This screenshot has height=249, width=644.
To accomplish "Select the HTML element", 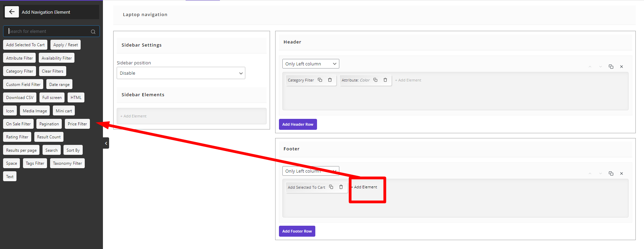I will [x=76, y=98].
